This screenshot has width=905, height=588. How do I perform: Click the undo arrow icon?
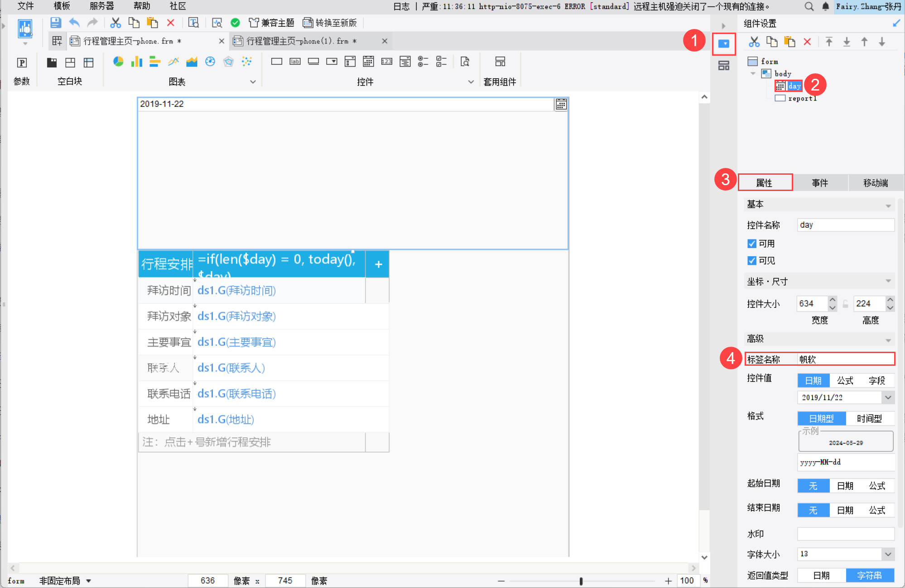[74, 23]
